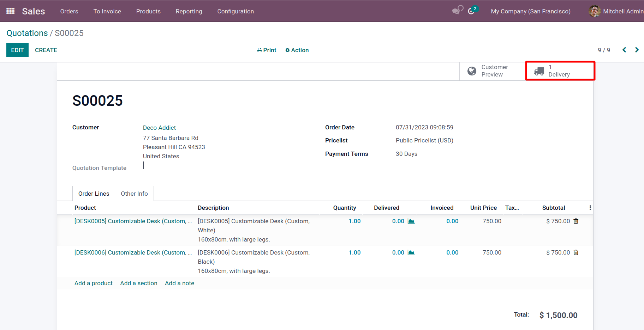This screenshot has width=644, height=330.
Task: Go to the next record
Action: pos(637,50)
